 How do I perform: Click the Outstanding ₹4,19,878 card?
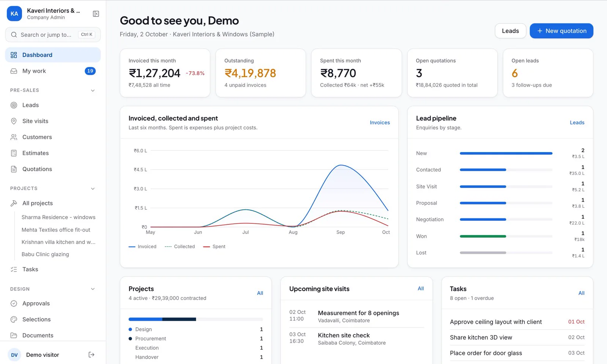(x=261, y=73)
